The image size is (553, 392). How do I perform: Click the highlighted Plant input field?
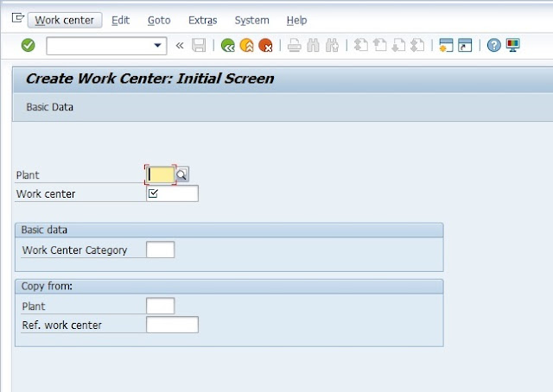pyautogui.click(x=161, y=174)
